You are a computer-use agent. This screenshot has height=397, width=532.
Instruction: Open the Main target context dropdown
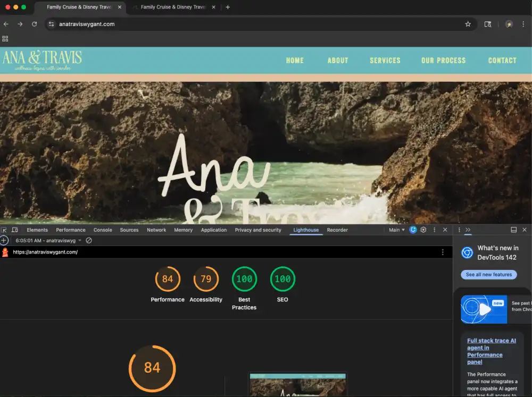(397, 230)
